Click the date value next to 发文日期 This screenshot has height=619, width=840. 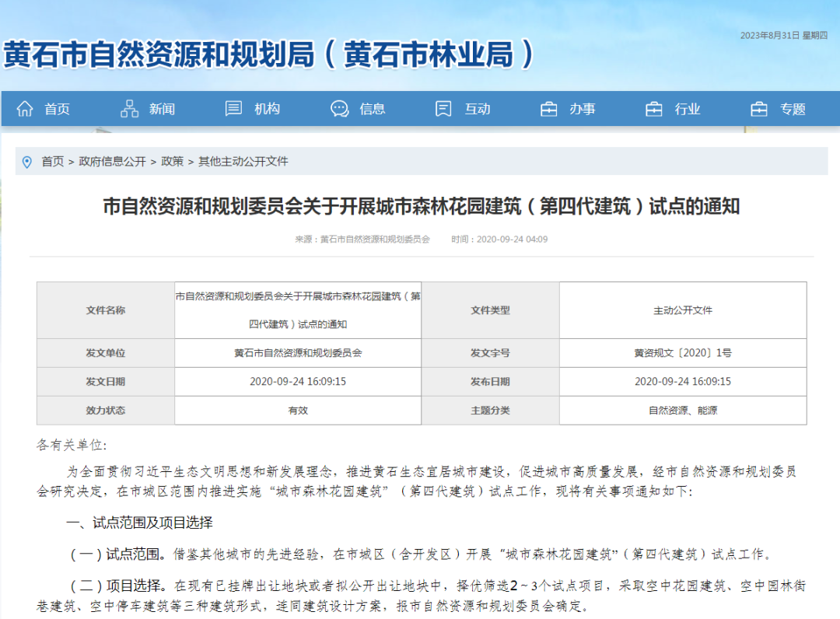pos(298,381)
